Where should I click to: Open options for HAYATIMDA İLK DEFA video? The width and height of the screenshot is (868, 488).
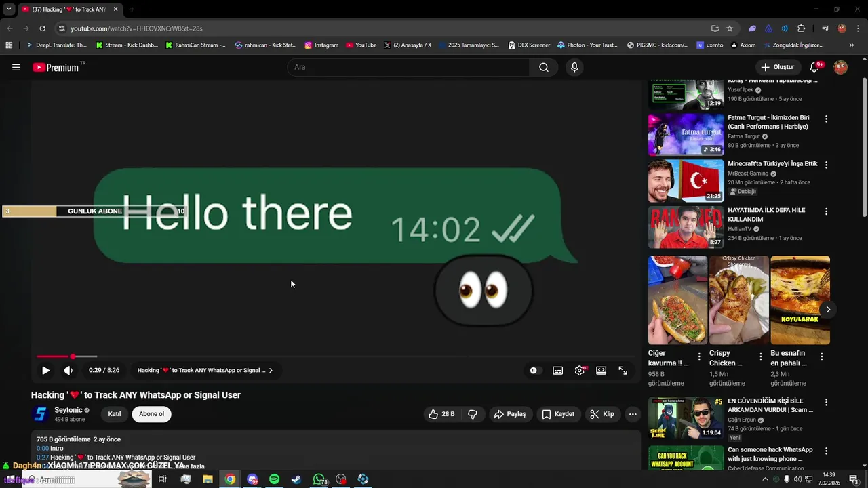pyautogui.click(x=826, y=211)
